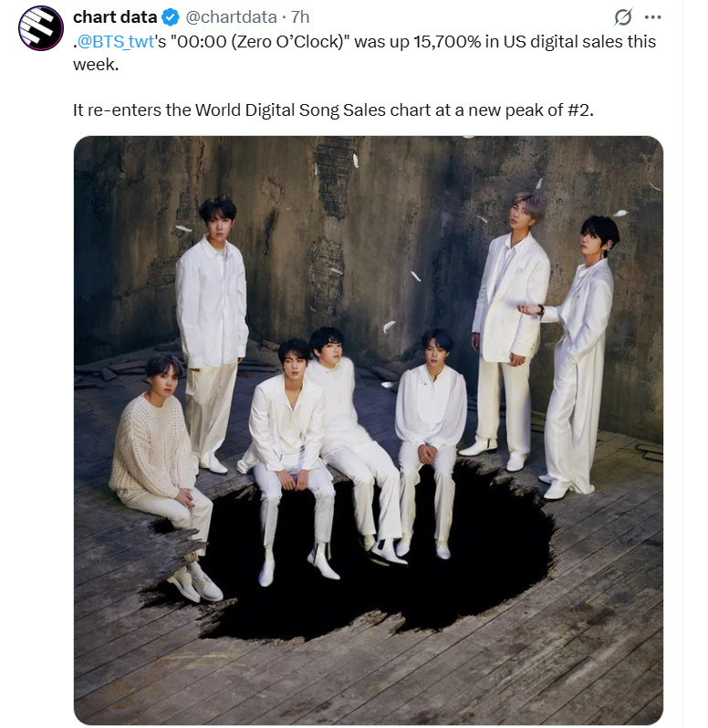
Task: Open the three-dot More menu
Action: (x=652, y=17)
